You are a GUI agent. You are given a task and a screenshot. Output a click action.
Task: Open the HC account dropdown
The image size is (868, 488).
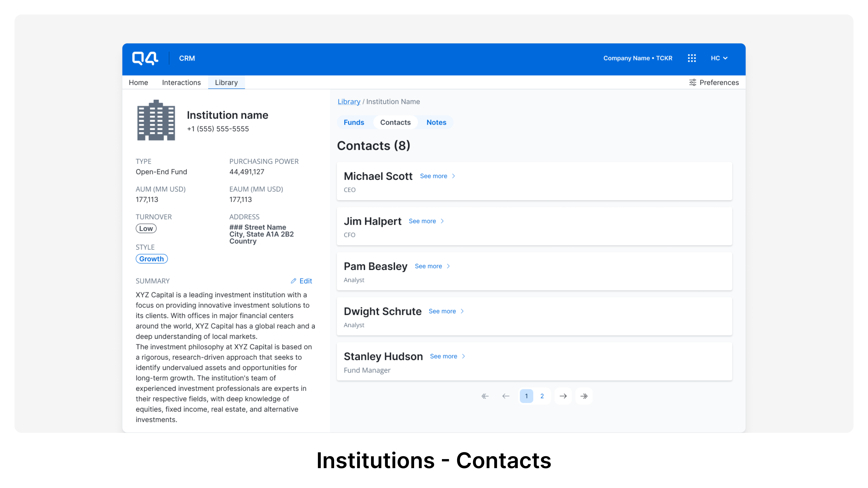point(719,58)
